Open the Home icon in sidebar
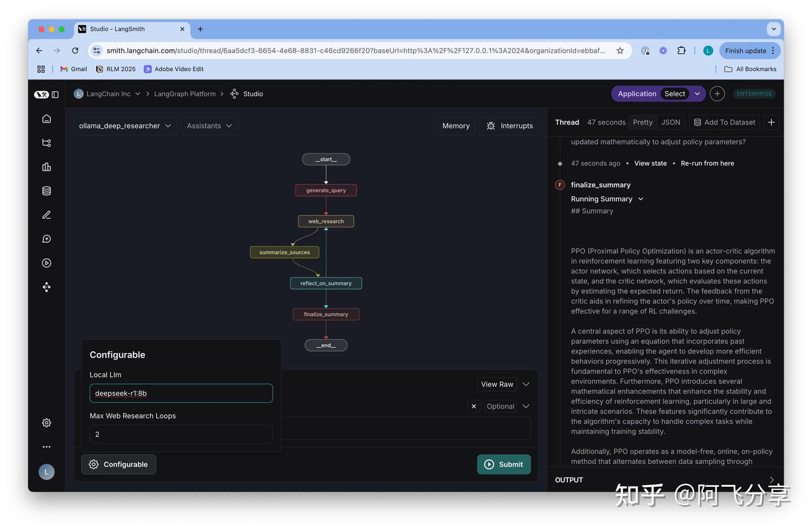 click(47, 118)
